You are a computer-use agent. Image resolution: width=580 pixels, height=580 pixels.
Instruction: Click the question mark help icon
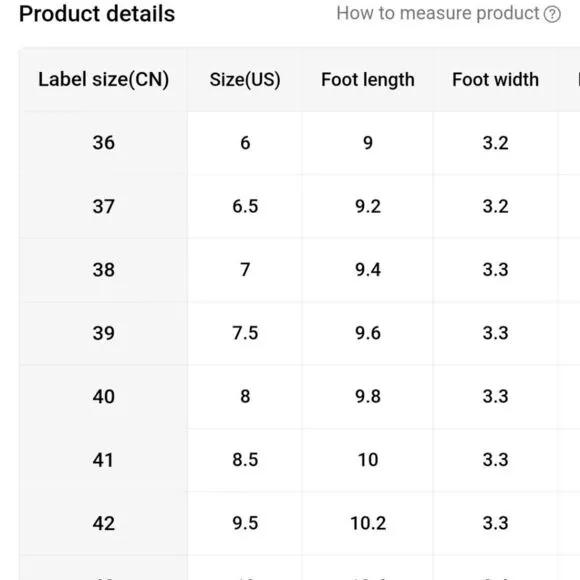tap(552, 14)
